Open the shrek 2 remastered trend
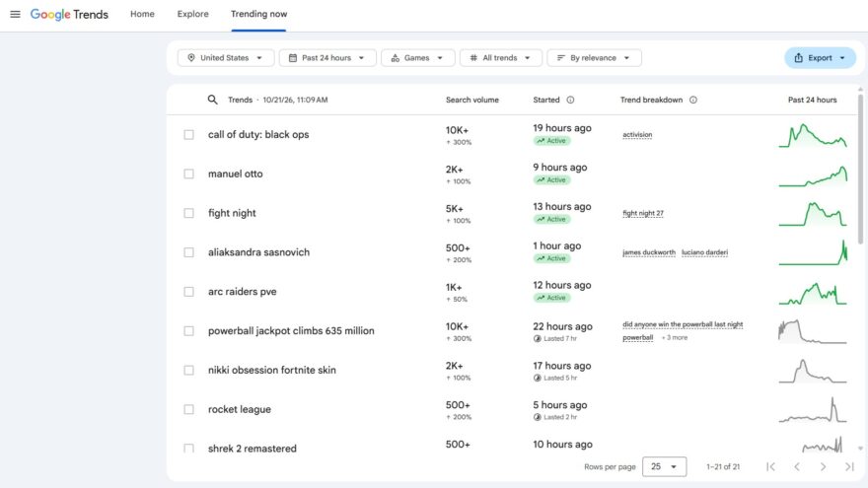Screen dimensions: 868x488 coord(253,449)
